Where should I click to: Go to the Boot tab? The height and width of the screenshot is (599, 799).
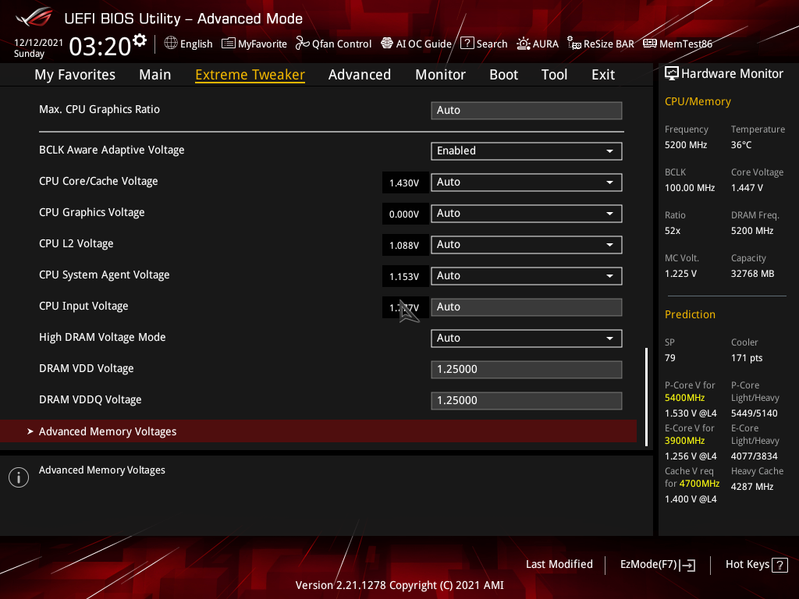pos(503,74)
